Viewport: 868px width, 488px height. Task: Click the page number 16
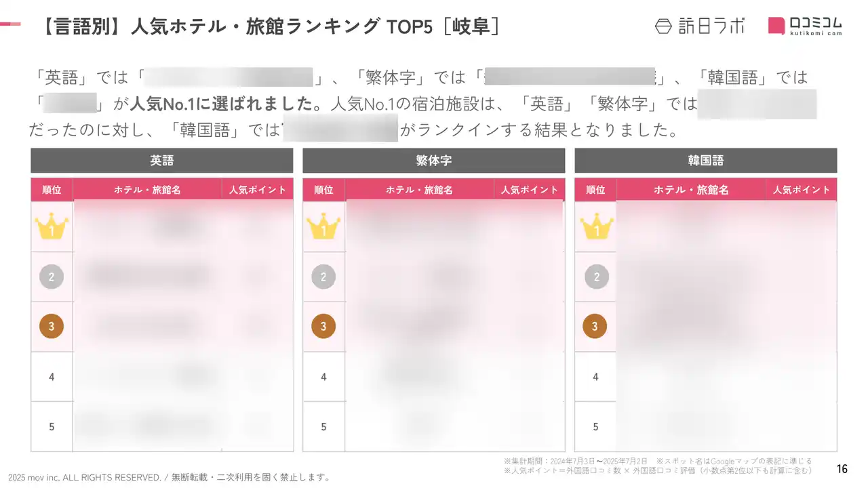pos(842,468)
